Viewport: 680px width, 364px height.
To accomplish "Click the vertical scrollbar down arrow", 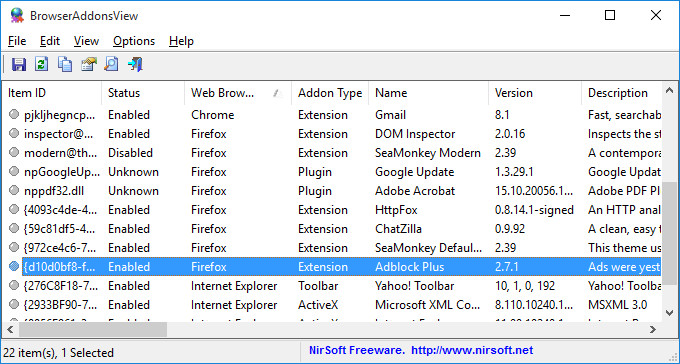I will 670,313.
